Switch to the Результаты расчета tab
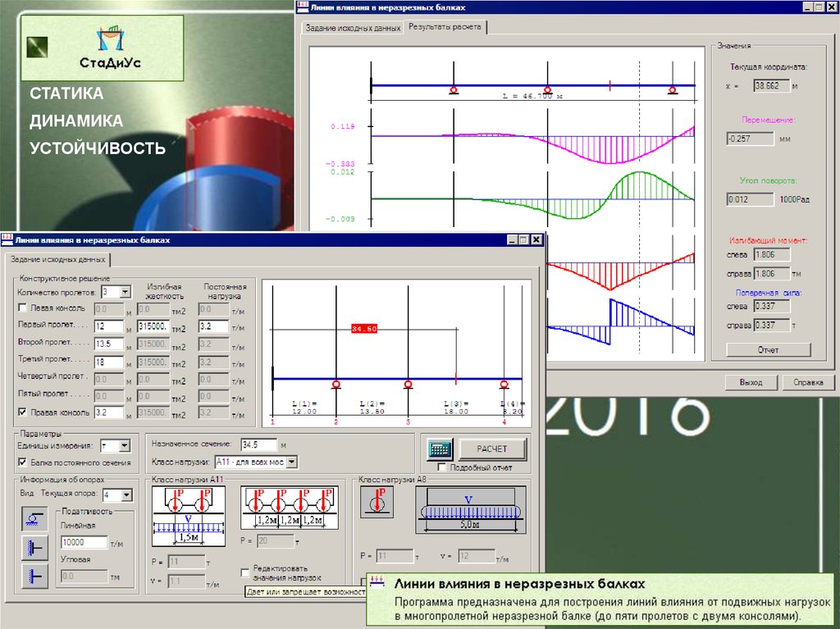The width and height of the screenshot is (840, 629). 446,27
